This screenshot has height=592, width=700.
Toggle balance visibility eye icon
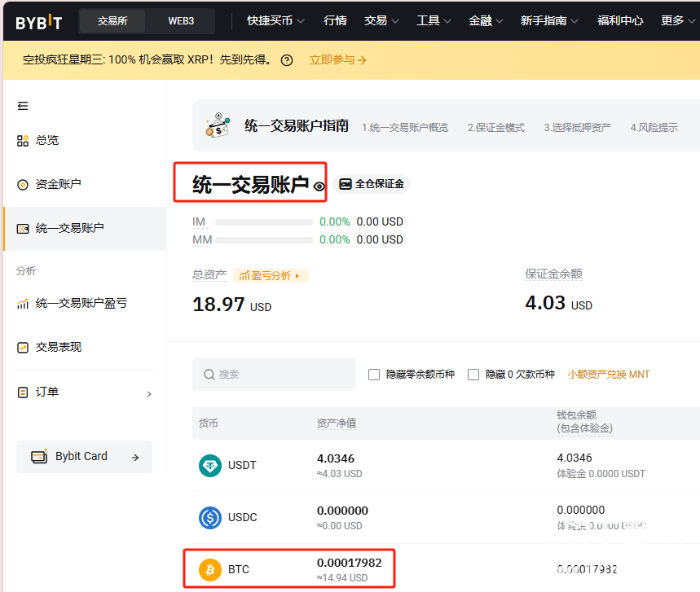point(319,186)
